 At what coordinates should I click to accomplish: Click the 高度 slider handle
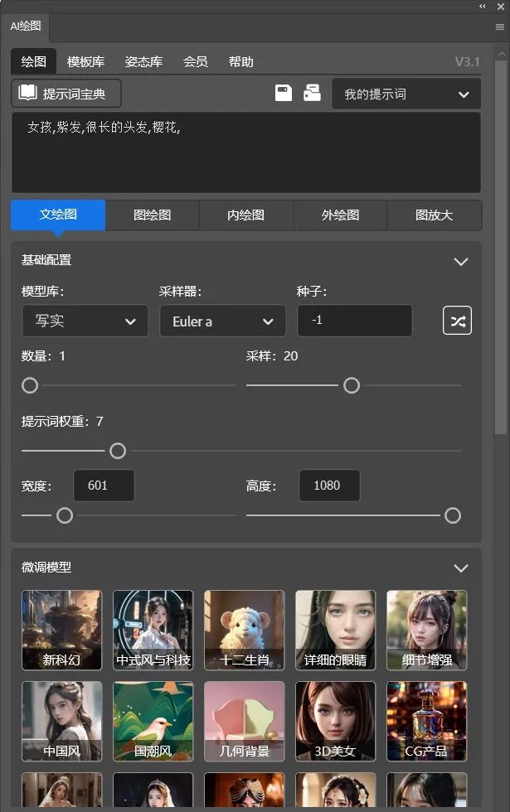point(453,515)
